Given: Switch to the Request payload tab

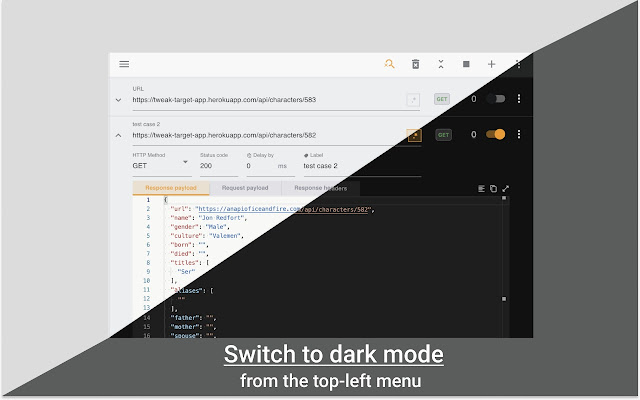Looking at the screenshot, I should click(245, 188).
